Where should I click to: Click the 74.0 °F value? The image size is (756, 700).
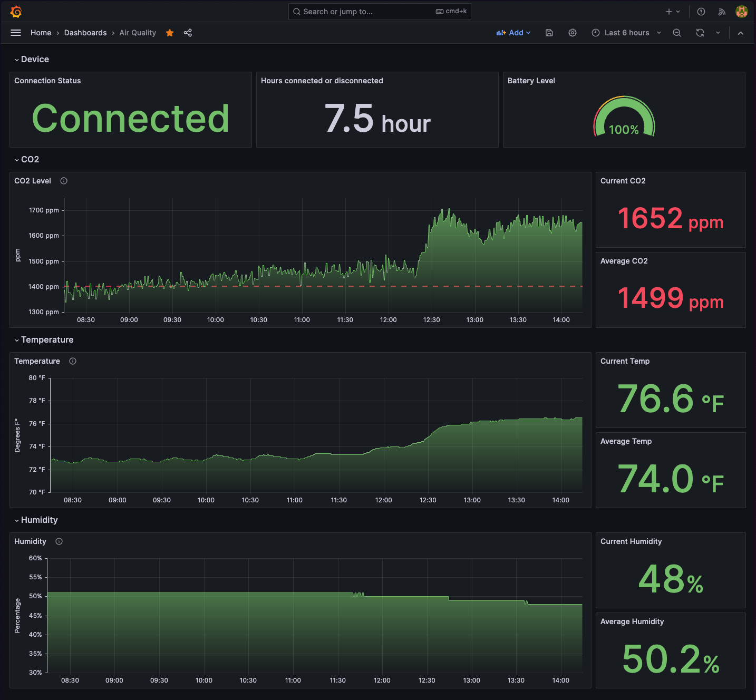tap(671, 479)
